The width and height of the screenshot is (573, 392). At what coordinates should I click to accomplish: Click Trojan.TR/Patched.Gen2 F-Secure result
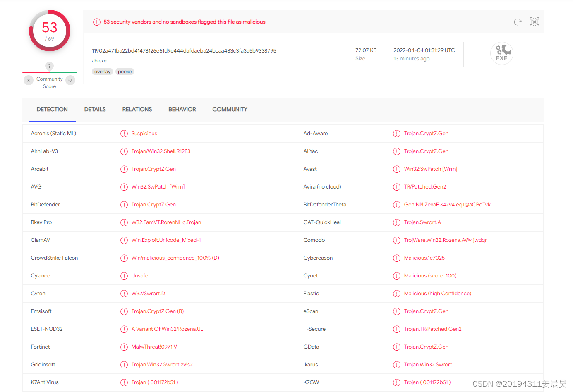point(433,329)
